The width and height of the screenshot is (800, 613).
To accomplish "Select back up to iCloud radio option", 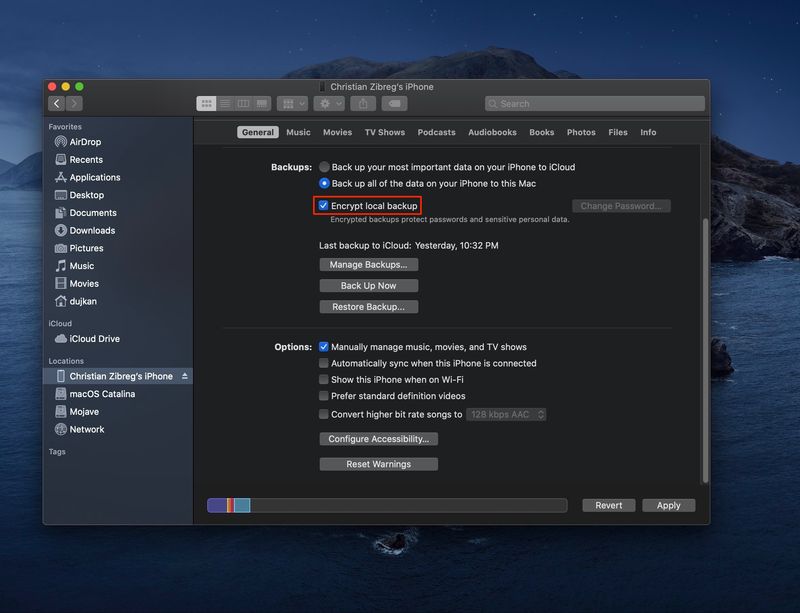I will pos(324,167).
